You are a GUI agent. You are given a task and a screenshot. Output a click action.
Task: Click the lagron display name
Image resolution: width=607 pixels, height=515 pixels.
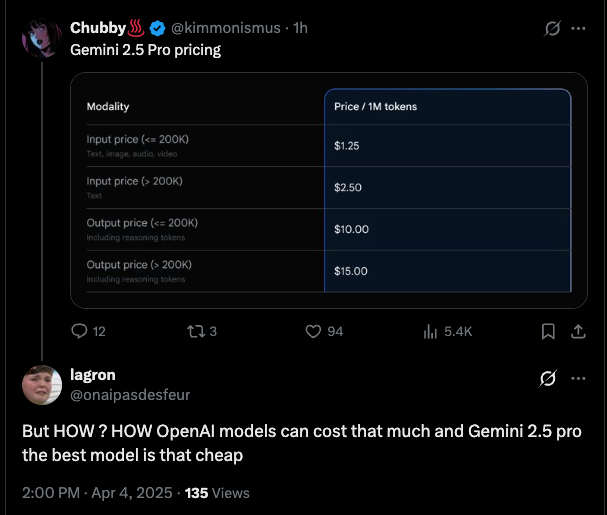tap(93, 375)
